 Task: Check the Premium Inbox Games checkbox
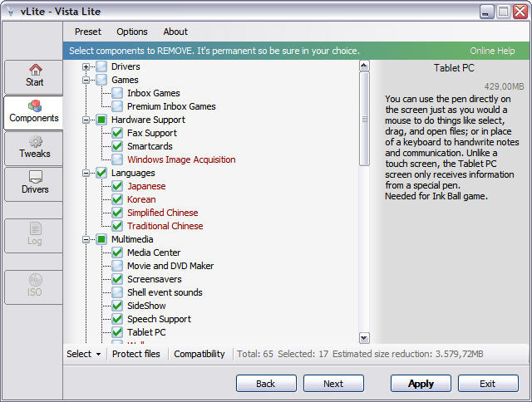click(x=117, y=106)
